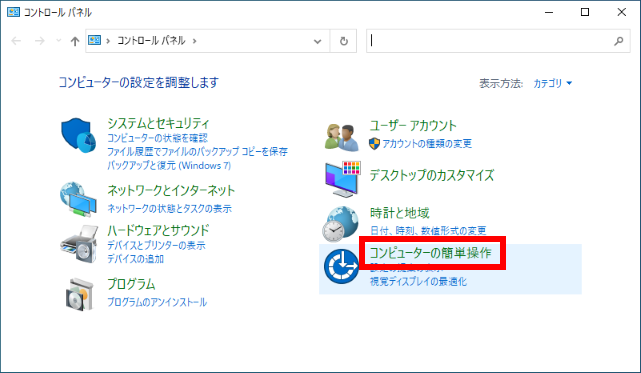Open バックアップと復元 (Windows 7) link
Viewport: 641px width, 373px height.
tap(169, 166)
